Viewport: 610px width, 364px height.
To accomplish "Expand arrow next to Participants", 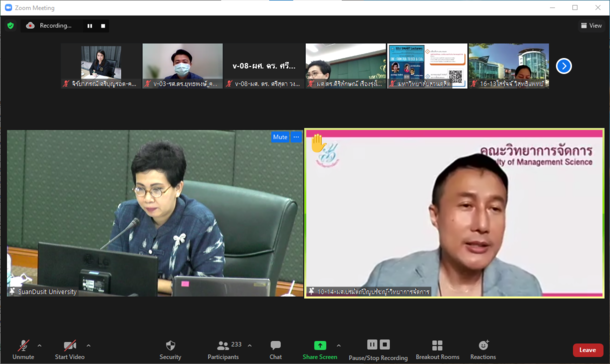I will point(249,345).
